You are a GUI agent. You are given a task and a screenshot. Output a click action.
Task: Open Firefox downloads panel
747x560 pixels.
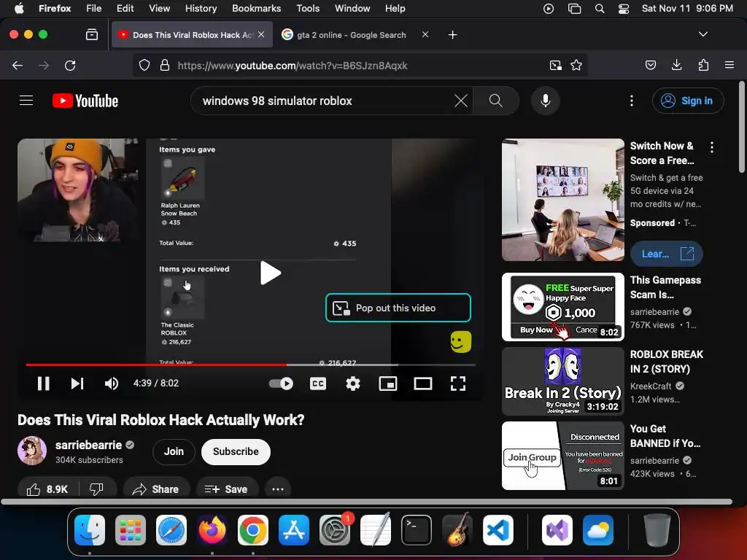[x=676, y=65]
